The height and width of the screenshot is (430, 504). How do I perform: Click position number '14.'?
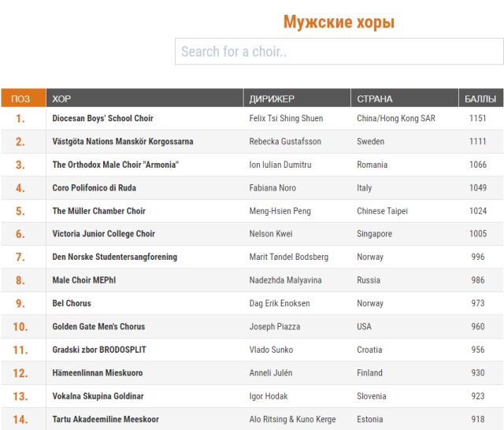coord(20,420)
